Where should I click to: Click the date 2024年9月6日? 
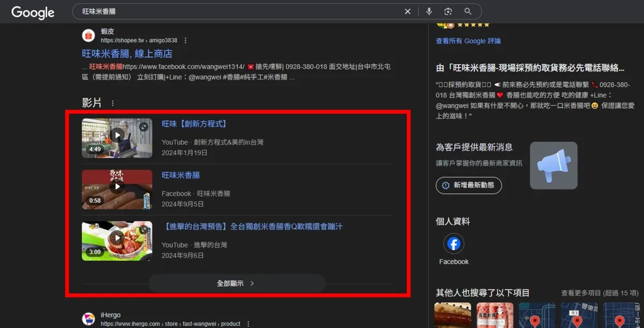coord(182,256)
